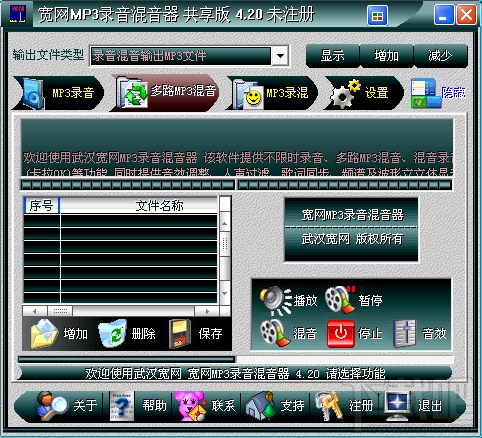Image resolution: width=482 pixels, height=438 pixels.
Task: Click the 减少 button
Action: pyautogui.click(x=440, y=56)
